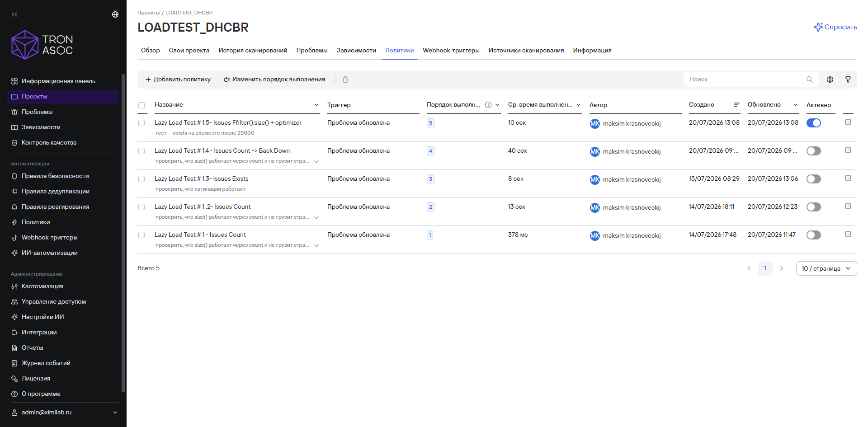This screenshot has height=427, width=868.
Task: Enable the toggle for Lazy Load Test #1.3
Action: tap(814, 179)
